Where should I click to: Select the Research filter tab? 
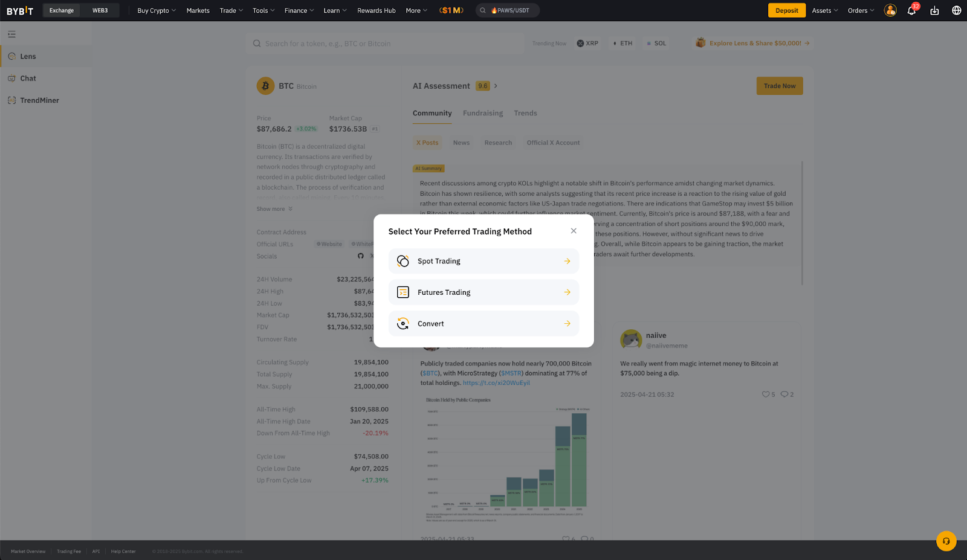(x=498, y=143)
